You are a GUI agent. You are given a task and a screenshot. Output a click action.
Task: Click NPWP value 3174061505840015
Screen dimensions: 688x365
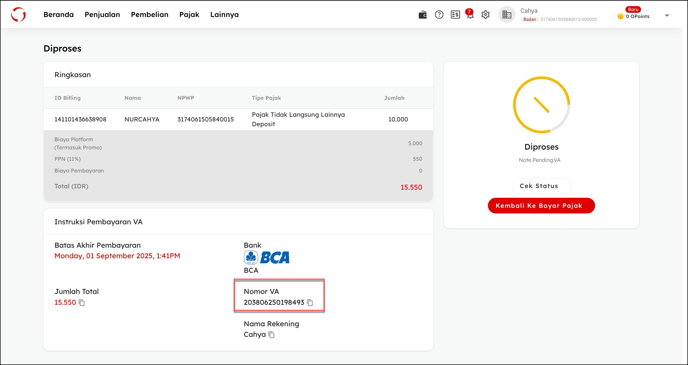point(205,119)
